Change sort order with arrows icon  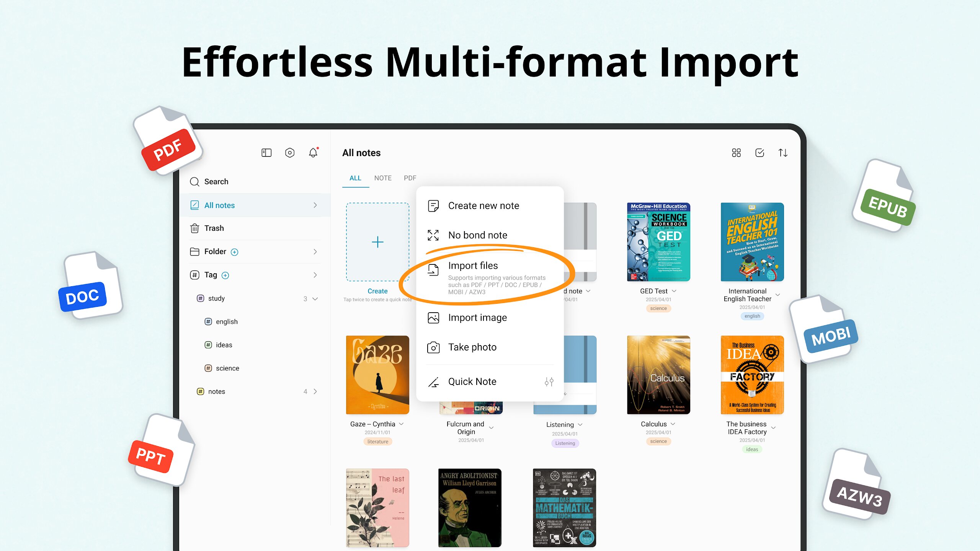tap(783, 153)
